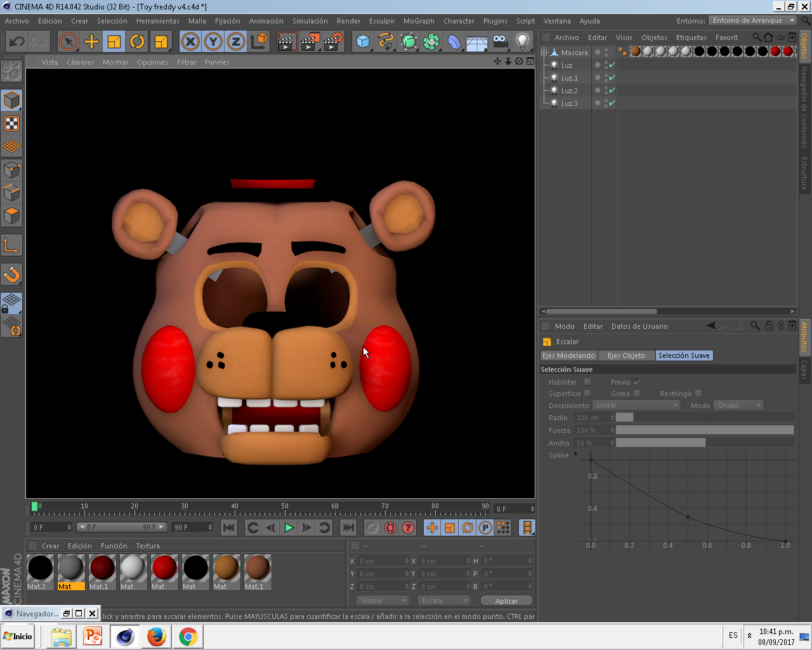Toggle the Habilitar checkbox
812x650 pixels.
(587, 381)
